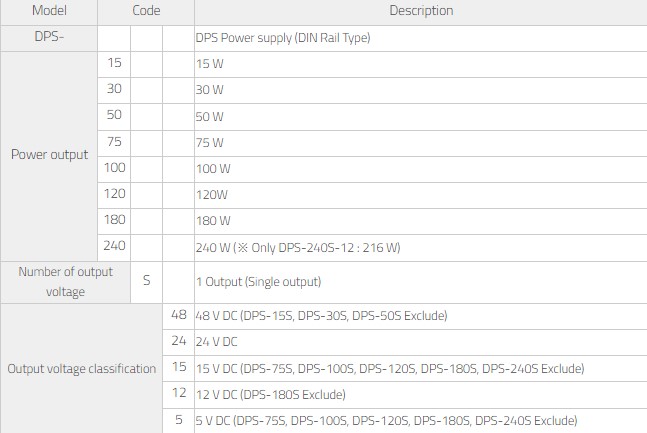This screenshot has height=433, width=647.
Task: Select the Power output row label
Action: 49,155
